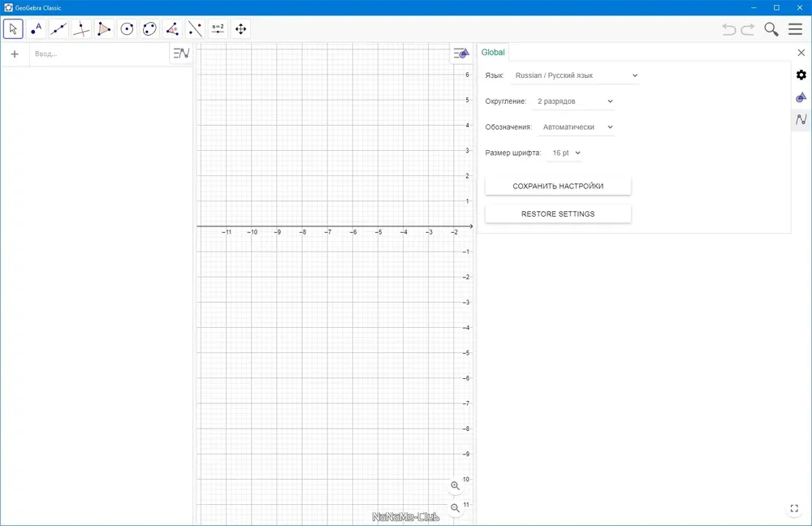Screen dimensions: 812x526
Task: Open the labeling dropdown Автоматически
Action: 577,127
